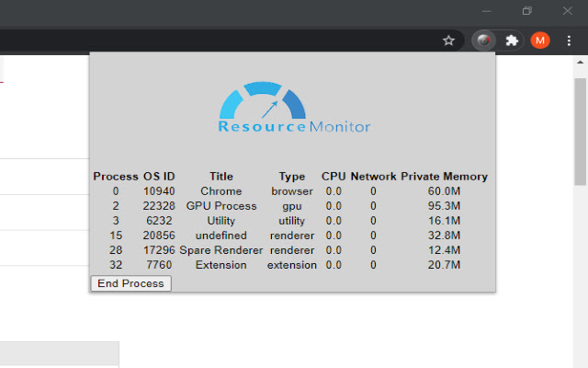Open the Extensions puzzle-piece menu
The image size is (588, 368).
pyautogui.click(x=512, y=40)
